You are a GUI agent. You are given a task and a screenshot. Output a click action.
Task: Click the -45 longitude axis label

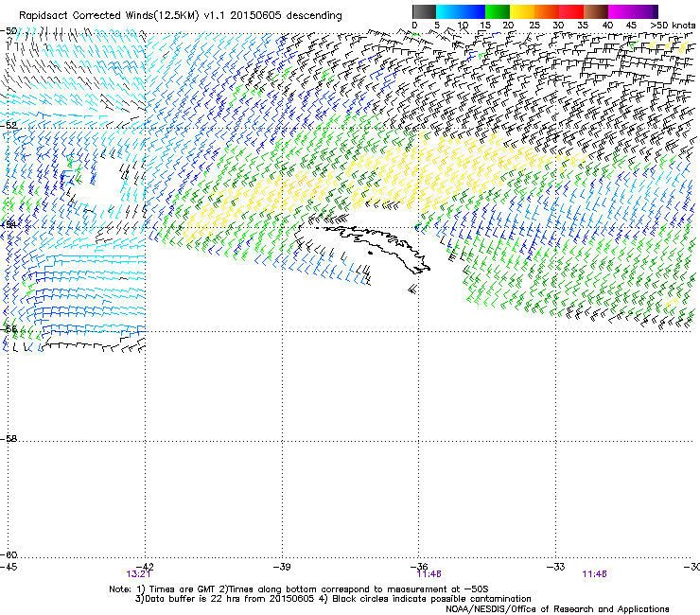click(x=9, y=567)
